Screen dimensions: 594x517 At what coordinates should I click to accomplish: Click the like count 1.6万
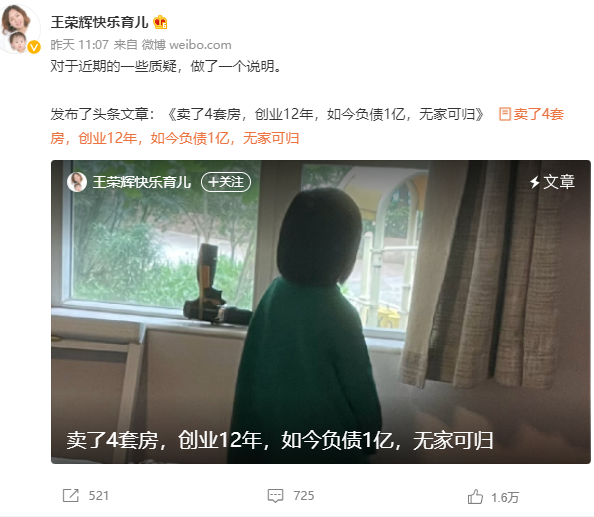pyautogui.click(x=505, y=497)
